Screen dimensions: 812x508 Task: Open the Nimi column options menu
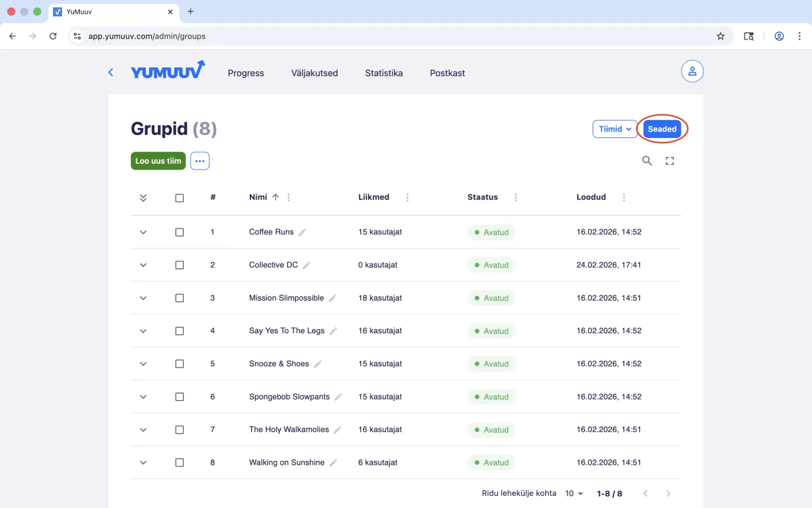click(289, 198)
